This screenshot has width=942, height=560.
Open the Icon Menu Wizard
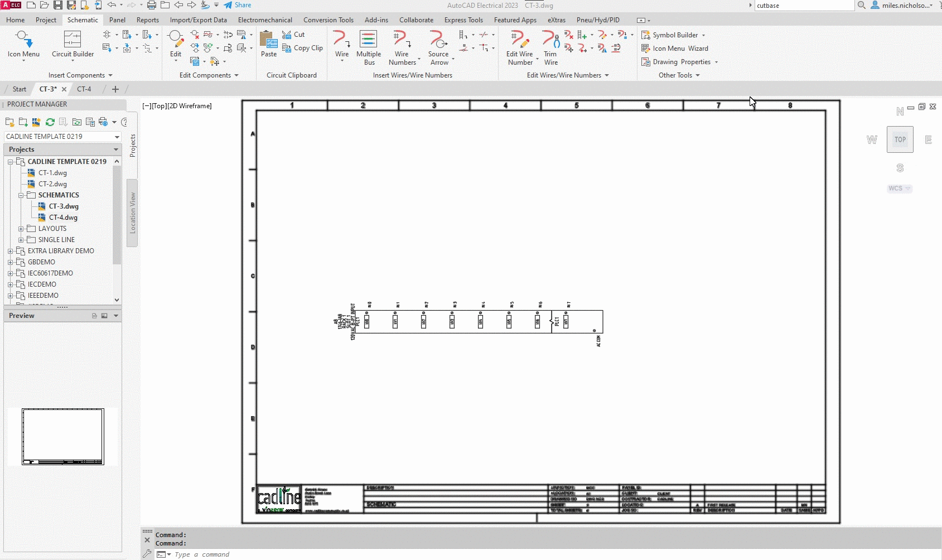675,49
